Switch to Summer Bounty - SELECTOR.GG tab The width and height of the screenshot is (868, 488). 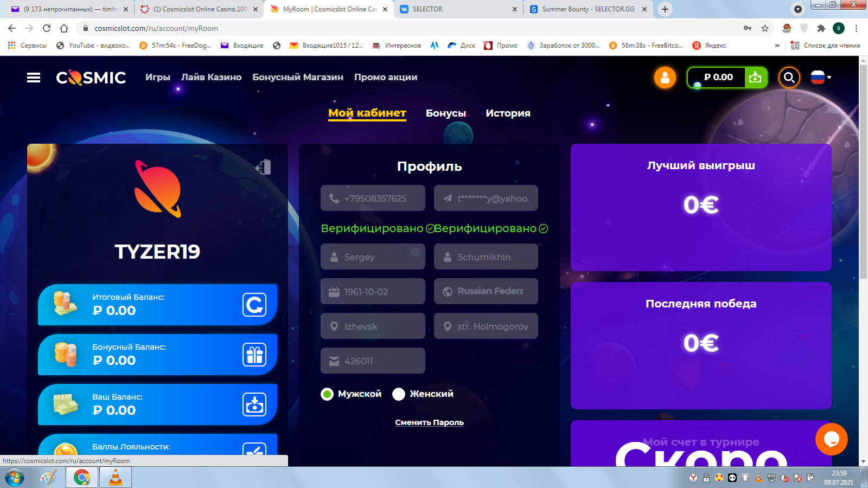pos(588,9)
